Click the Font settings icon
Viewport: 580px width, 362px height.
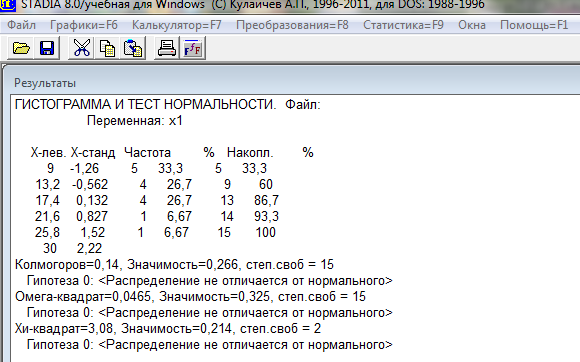(192, 48)
